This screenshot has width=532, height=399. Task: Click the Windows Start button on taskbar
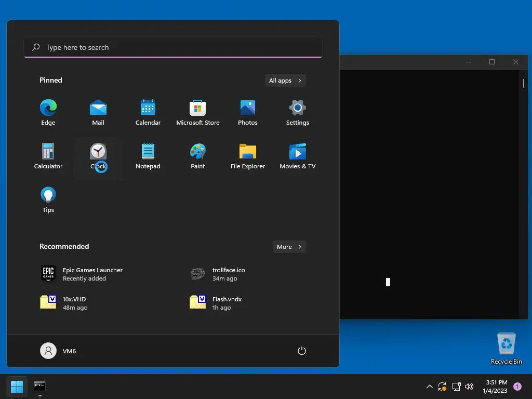click(x=17, y=387)
